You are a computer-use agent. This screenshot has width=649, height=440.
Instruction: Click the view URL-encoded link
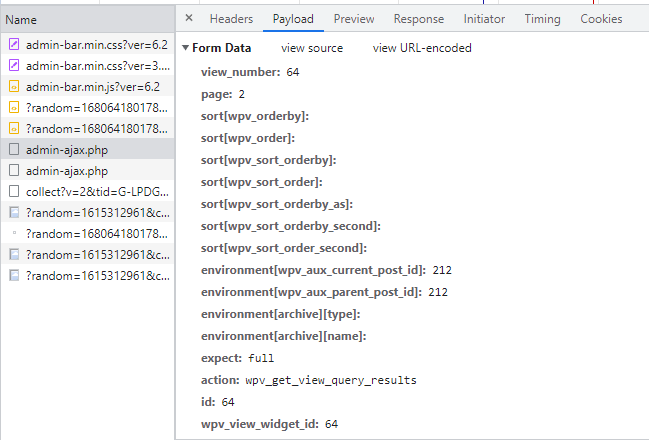[422, 48]
